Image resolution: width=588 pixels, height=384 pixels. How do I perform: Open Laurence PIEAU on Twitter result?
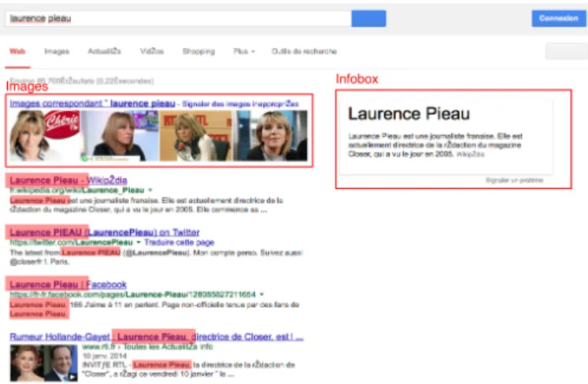pyautogui.click(x=105, y=232)
